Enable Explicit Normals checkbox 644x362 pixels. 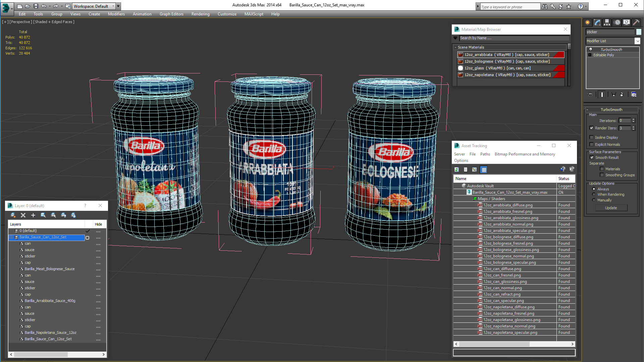tap(592, 144)
